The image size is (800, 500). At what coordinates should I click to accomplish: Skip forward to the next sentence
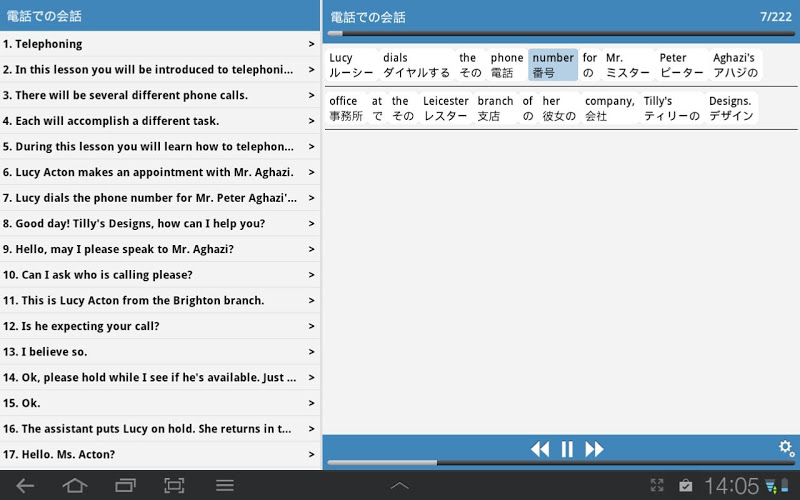tap(594, 449)
